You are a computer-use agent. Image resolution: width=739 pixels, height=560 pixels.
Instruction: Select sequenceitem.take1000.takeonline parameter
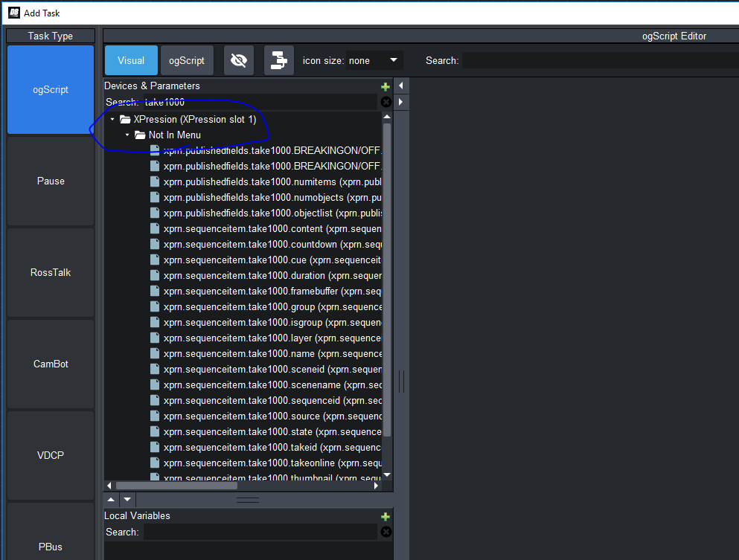pyautogui.click(x=272, y=463)
